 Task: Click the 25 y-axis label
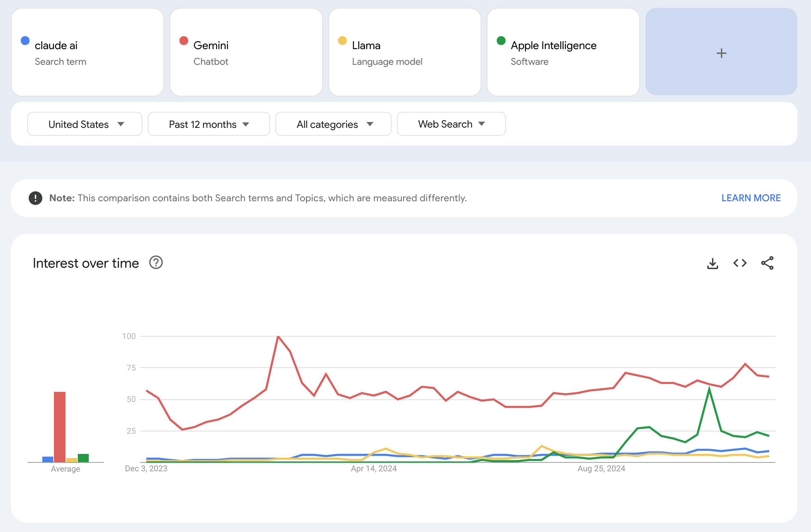(131, 431)
